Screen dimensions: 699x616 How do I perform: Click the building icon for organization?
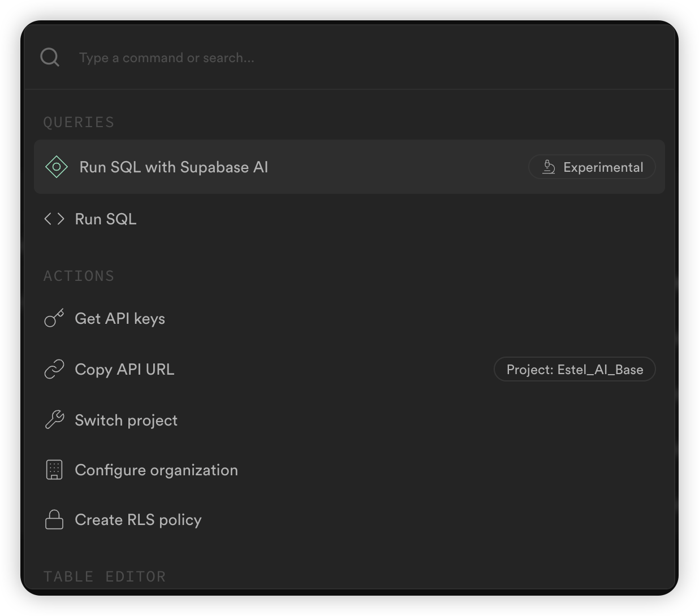54,470
